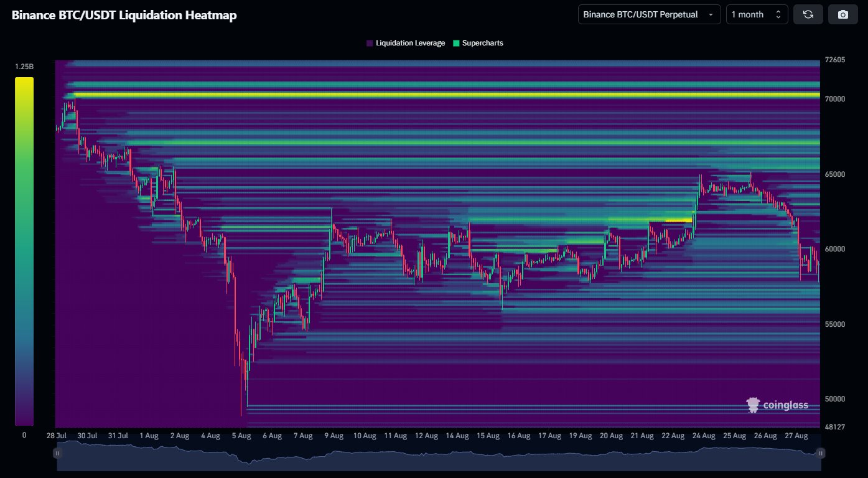This screenshot has height=478, width=868.
Task: Click the 25 Aug date axis label
Action: pos(734,436)
